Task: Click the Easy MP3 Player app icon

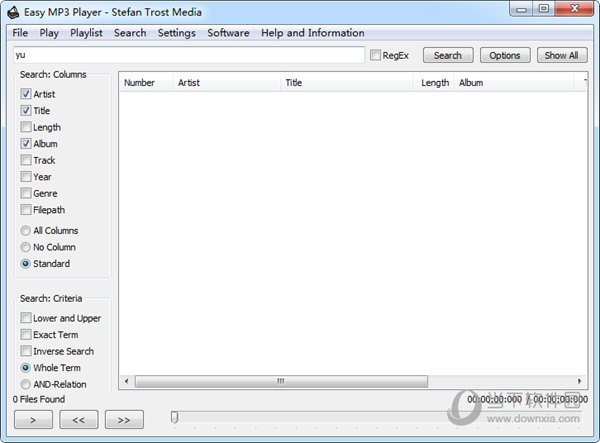Action: (x=13, y=13)
